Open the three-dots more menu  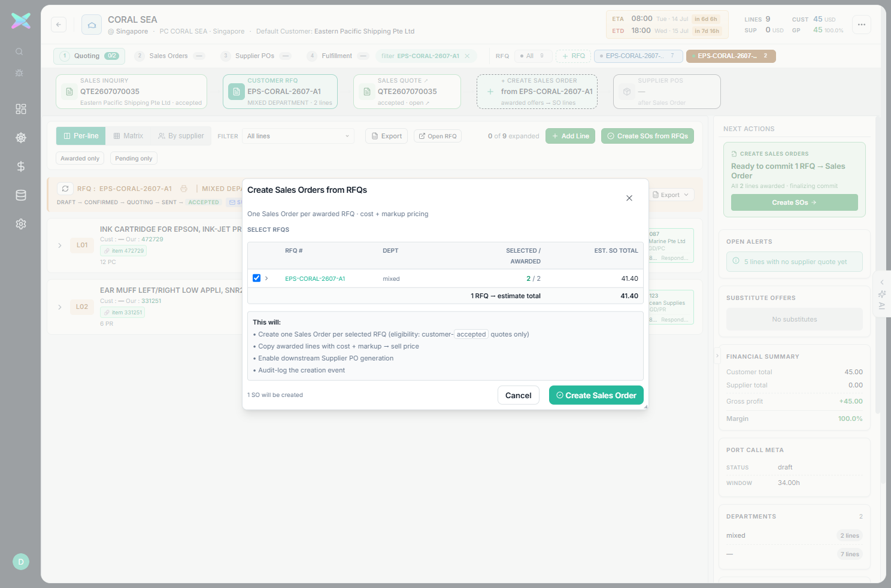[x=862, y=25]
